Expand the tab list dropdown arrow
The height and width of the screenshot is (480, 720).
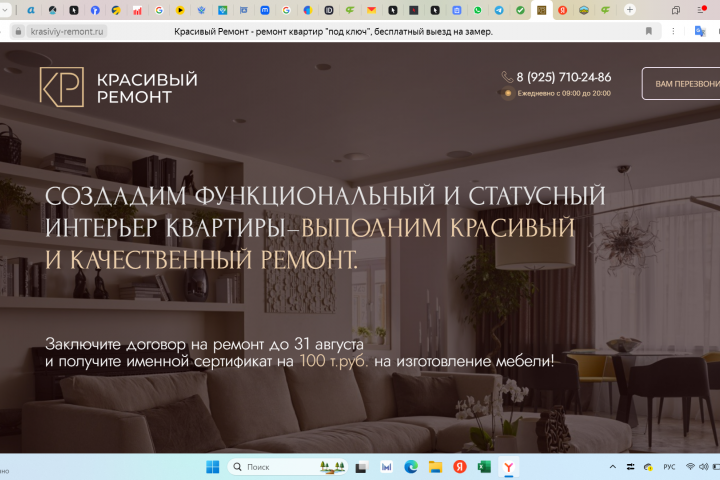(x=5, y=10)
